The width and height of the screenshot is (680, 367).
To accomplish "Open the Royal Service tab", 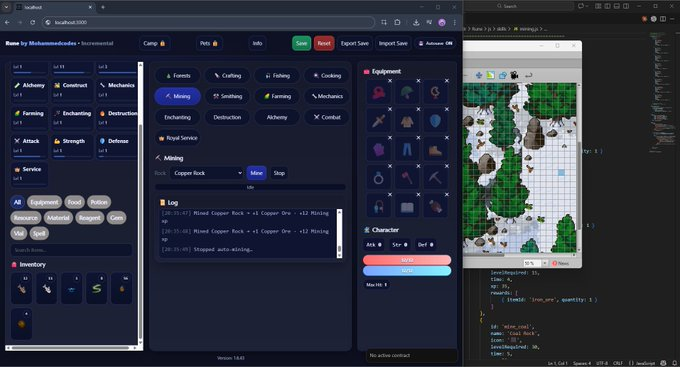I will [178, 138].
